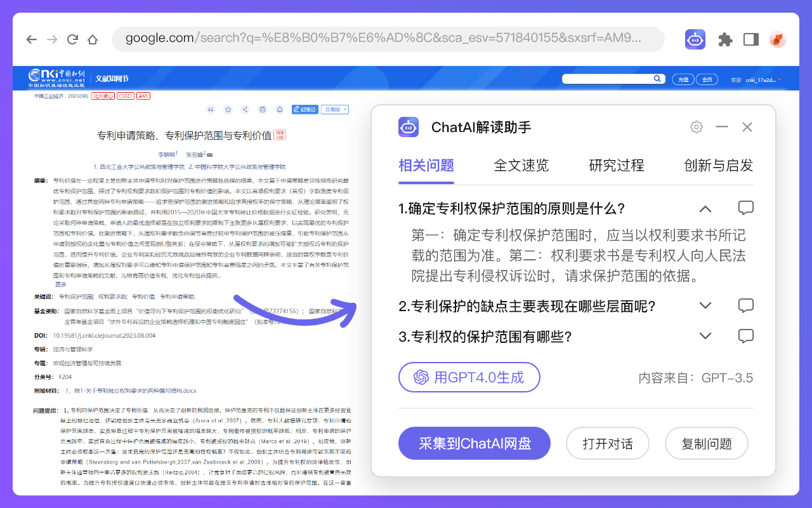The width and height of the screenshot is (812, 508).
Task: Share the article via the share icon
Action: click(x=245, y=109)
